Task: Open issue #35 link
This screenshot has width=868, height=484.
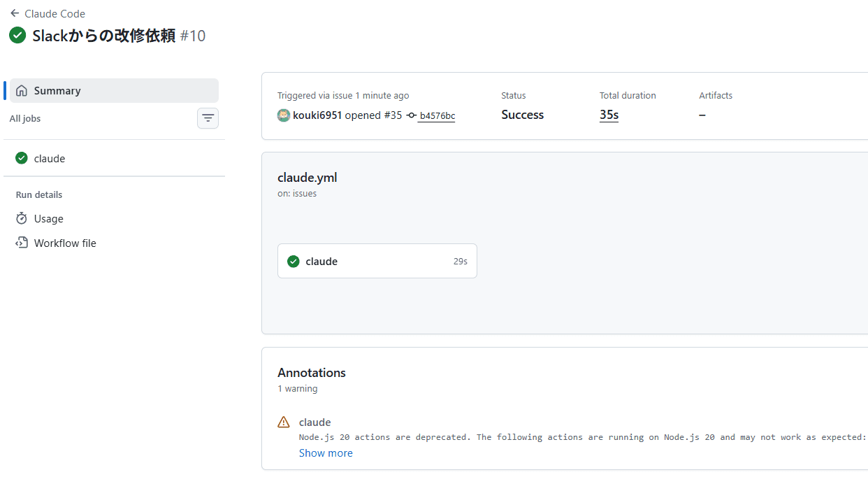Action: coord(393,115)
